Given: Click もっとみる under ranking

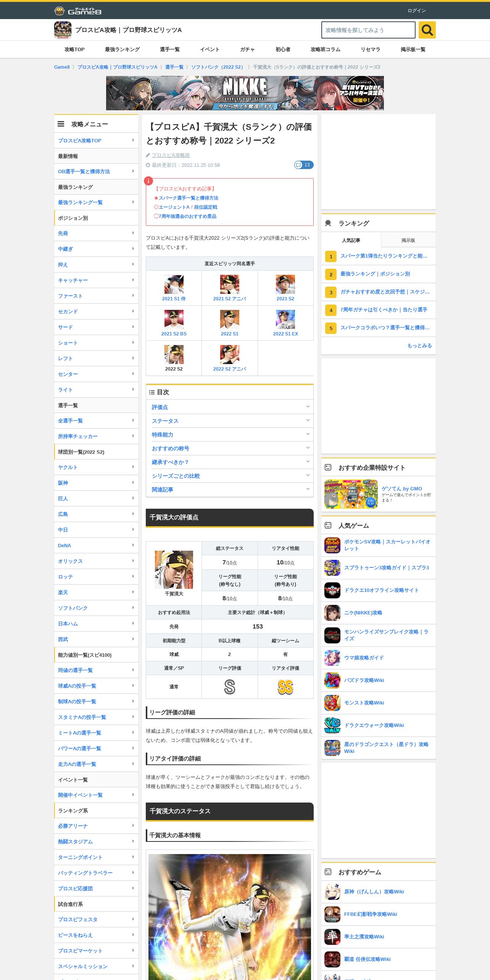Looking at the screenshot, I should [x=420, y=346].
